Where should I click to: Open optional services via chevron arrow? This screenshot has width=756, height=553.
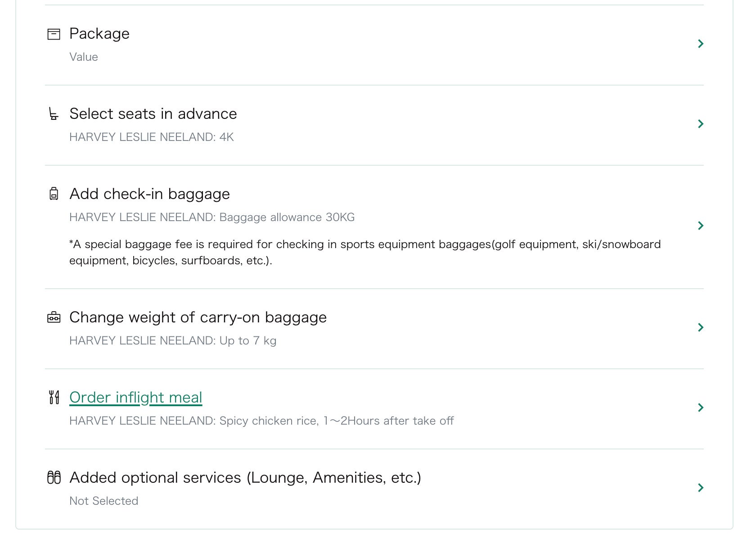701,487
